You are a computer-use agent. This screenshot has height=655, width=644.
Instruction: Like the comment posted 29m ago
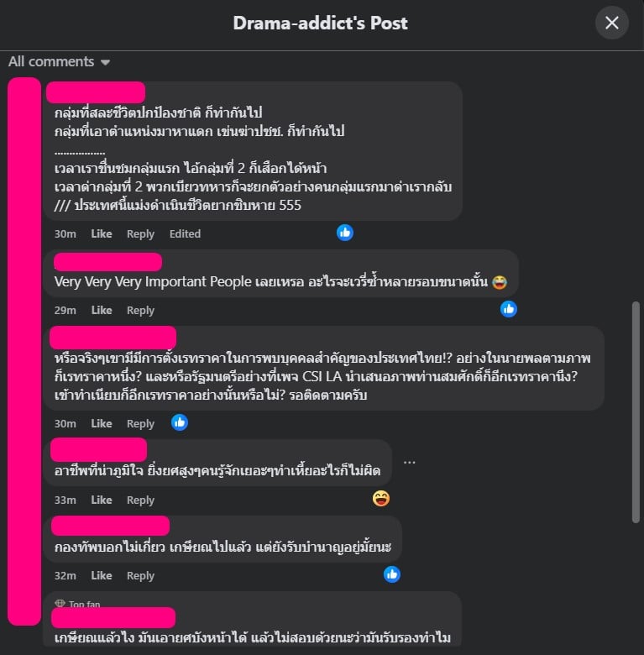click(x=102, y=311)
